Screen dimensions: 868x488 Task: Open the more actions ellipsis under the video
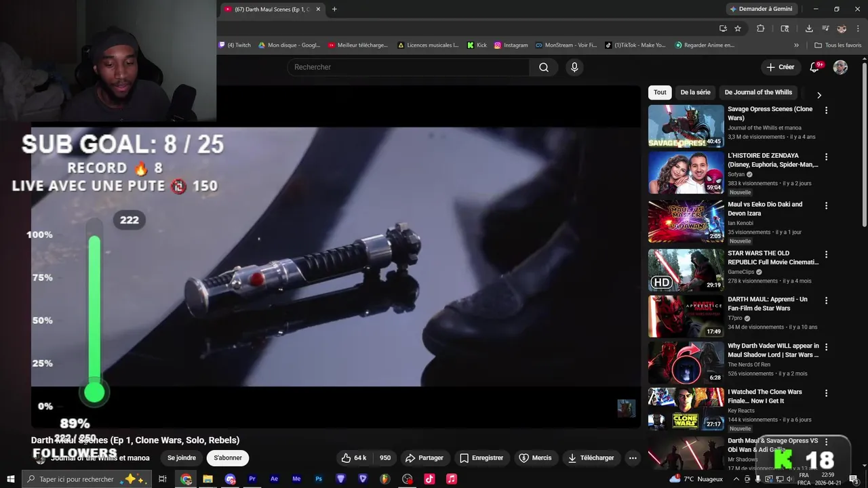(633, 458)
